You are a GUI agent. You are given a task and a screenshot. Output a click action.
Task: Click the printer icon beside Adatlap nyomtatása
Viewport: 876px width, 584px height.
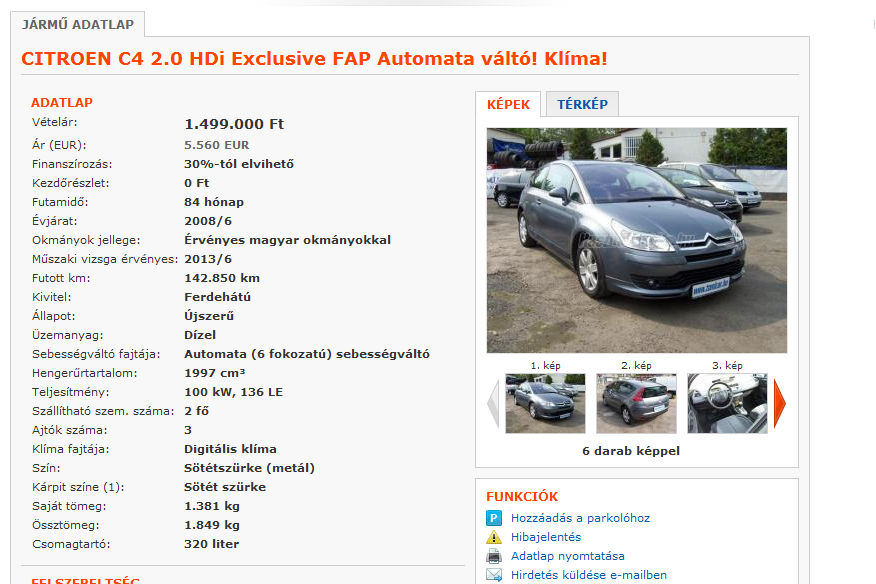click(x=494, y=556)
